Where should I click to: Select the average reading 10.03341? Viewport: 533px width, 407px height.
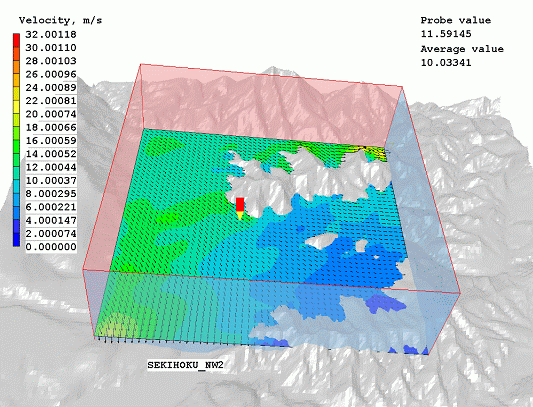click(446, 63)
